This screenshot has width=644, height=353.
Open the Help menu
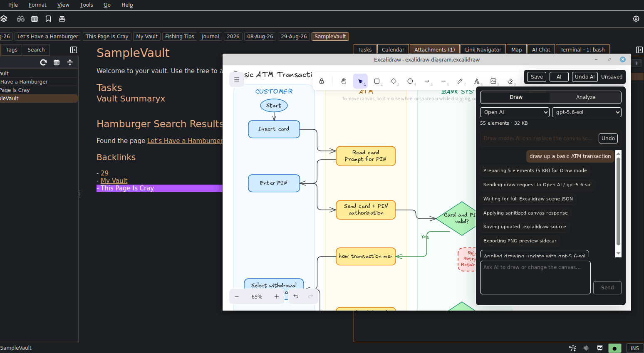pos(127,5)
